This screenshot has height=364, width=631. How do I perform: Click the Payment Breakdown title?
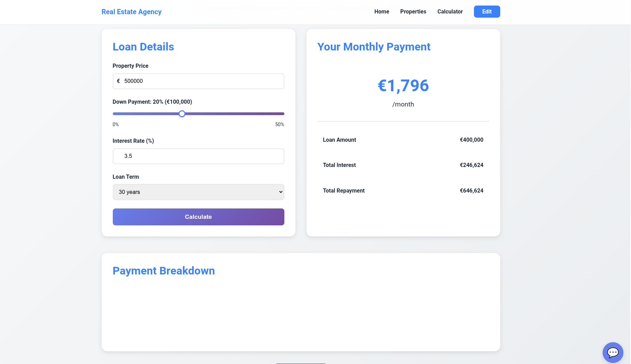tap(164, 271)
